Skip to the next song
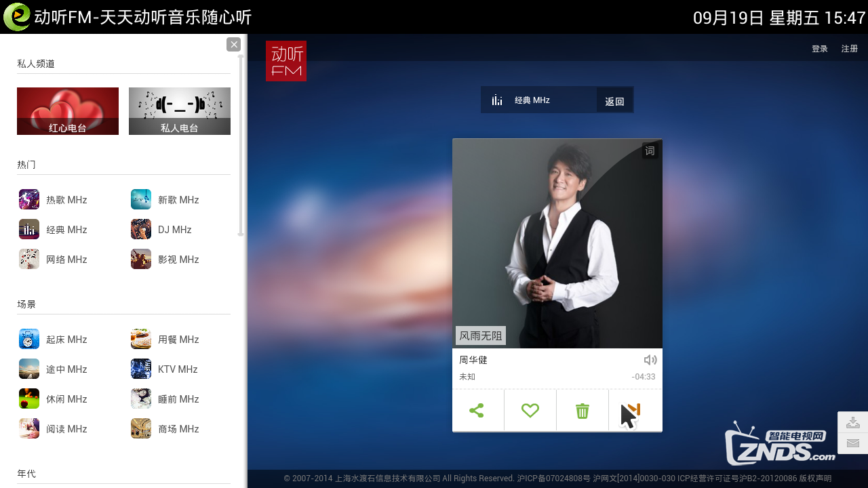 pos(635,410)
